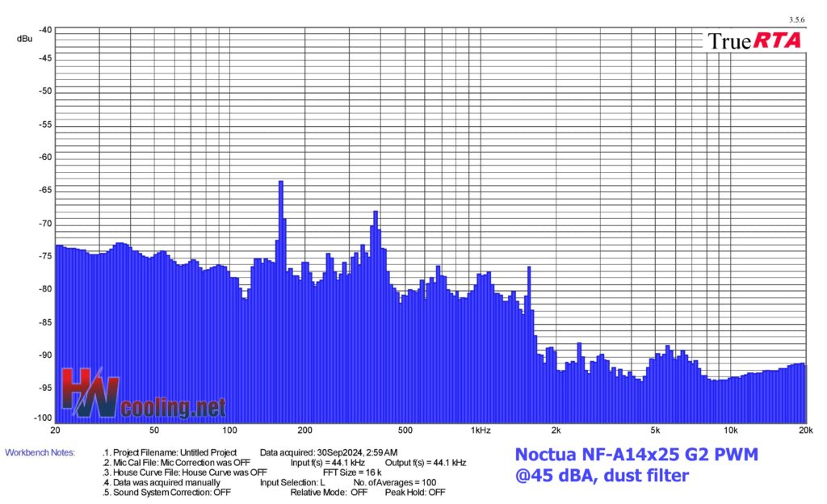The width and height of the screenshot is (827, 504).
Task: Toggle Sound System Correction: OFF
Action: 167,492
